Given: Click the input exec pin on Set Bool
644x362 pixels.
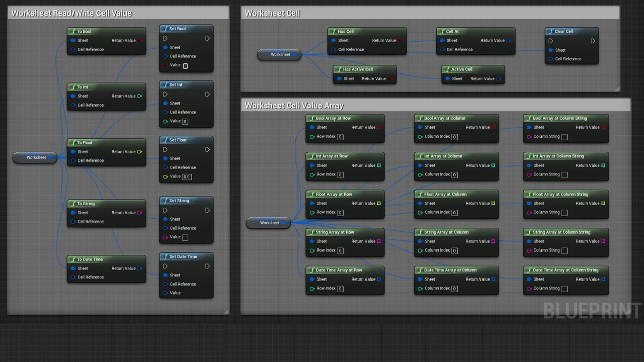Looking at the screenshot, I should pyautogui.click(x=165, y=38).
